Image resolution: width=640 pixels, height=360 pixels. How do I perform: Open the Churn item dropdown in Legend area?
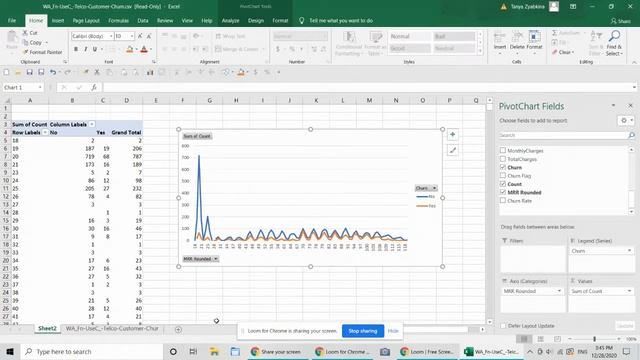(x=629, y=251)
